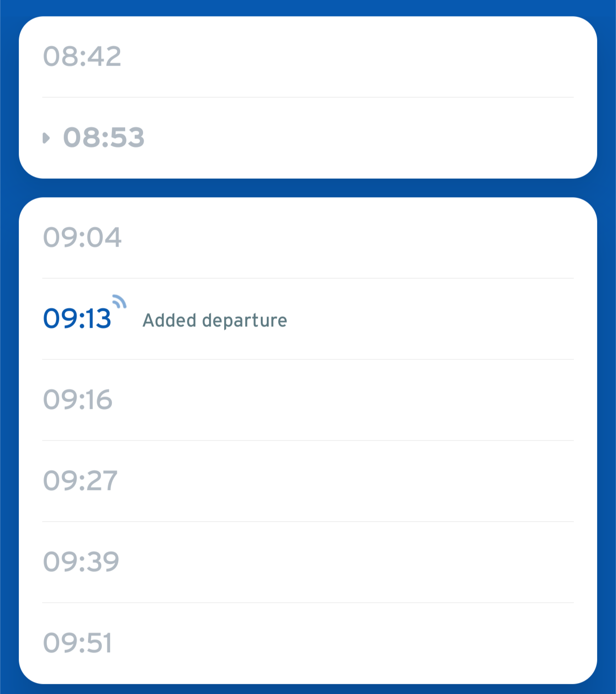Click blank area right of 09:27

[x=347, y=481]
